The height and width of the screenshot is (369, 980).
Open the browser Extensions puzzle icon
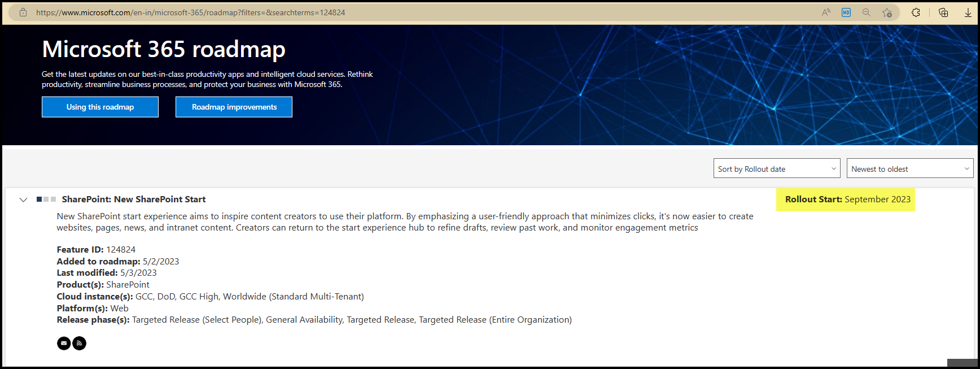pyautogui.click(x=916, y=12)
